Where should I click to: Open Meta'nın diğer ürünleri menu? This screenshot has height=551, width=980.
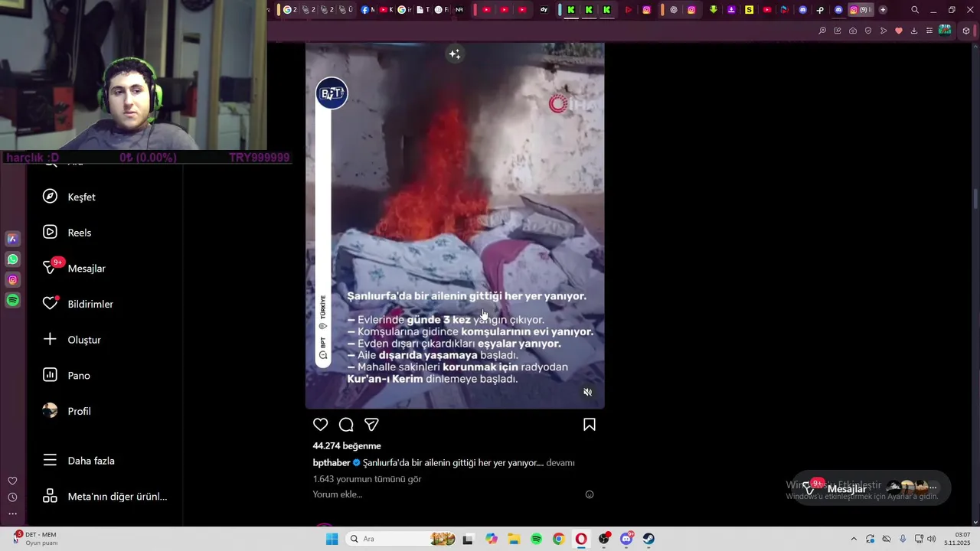(x=105, y=497)
